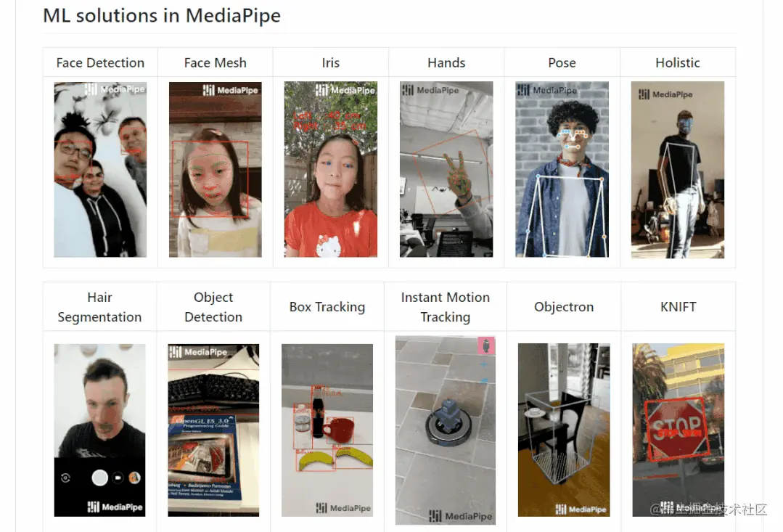
Task: Select the Iris solution image
Action: [331, 169]
